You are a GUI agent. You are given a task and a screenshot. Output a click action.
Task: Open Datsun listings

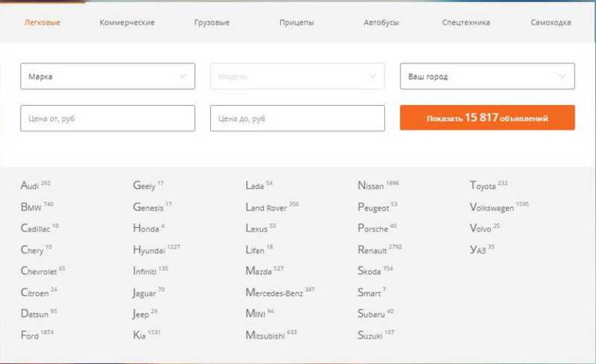(34, 314)
